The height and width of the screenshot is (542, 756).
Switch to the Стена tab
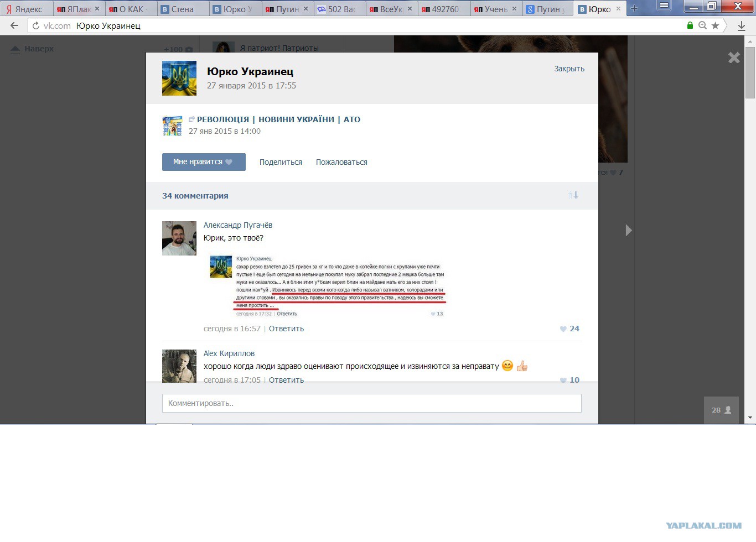click(183, 9)
